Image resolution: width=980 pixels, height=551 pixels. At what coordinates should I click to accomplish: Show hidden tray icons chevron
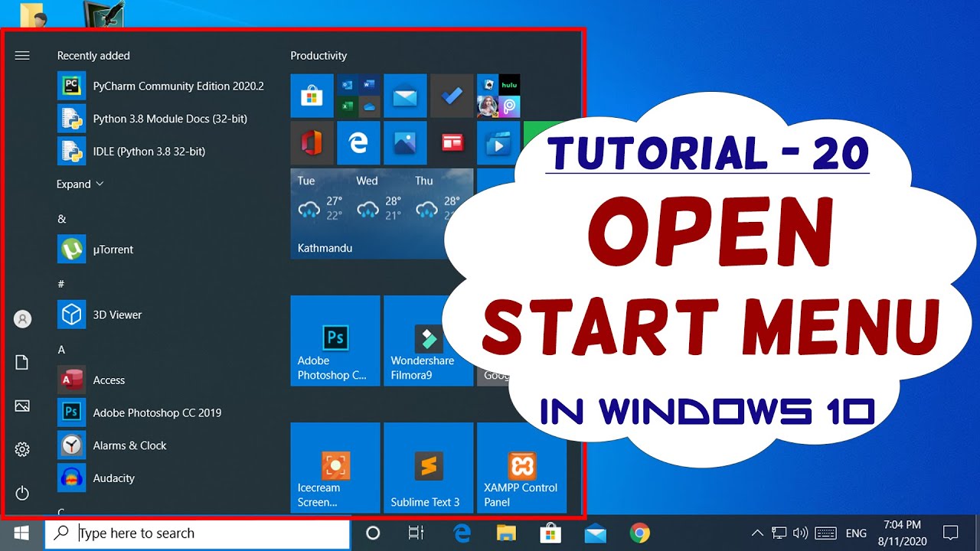[x=757, y=533]
